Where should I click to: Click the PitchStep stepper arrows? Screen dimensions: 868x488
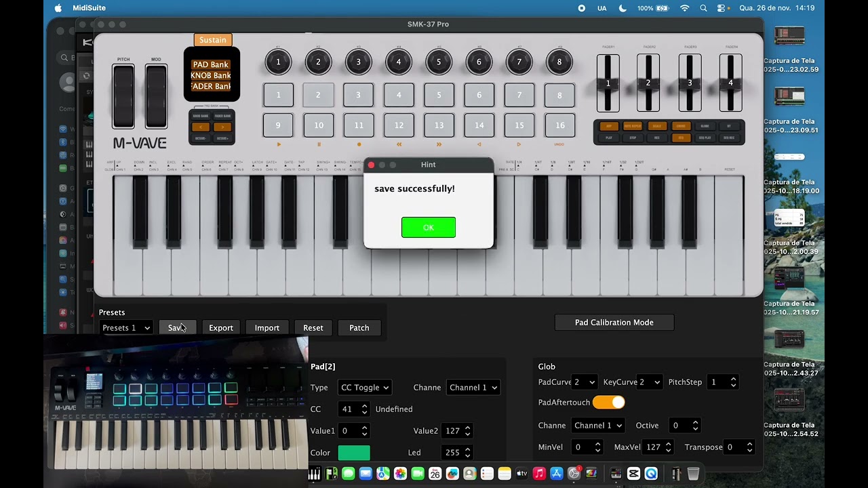click(x=733, y=382)
